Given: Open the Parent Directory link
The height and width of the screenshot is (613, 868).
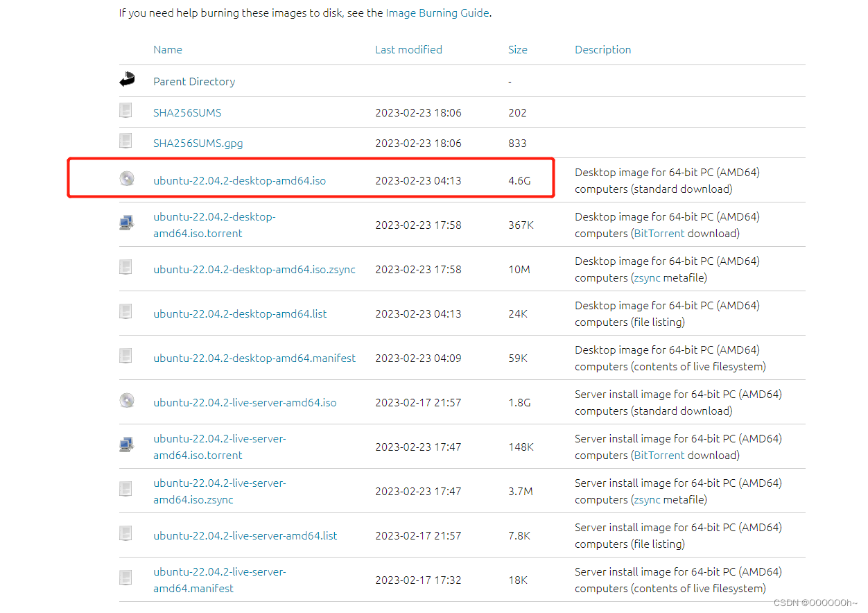Looking at the screenshot, I should click(194, 82).
